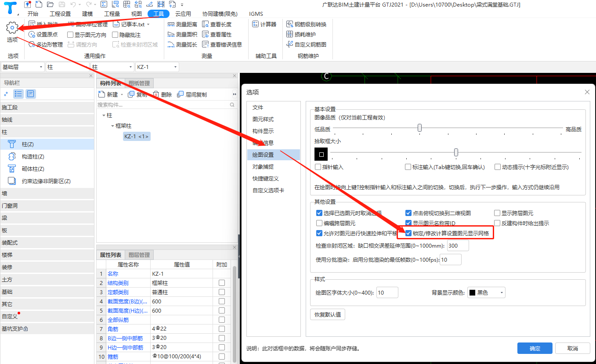This screenshot has height=364, width=596.
Task: Select 柱(Z) in the navigation bar
Action: (x=47, y=144)
